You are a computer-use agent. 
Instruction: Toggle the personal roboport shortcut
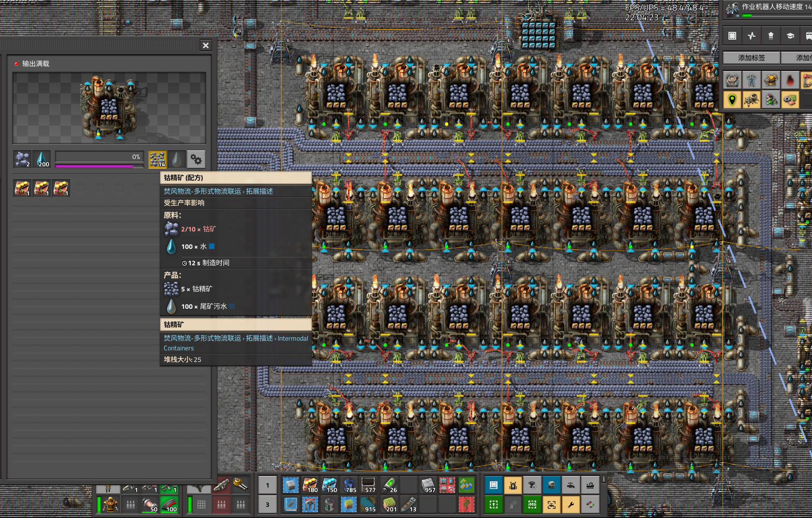(513, 485)
